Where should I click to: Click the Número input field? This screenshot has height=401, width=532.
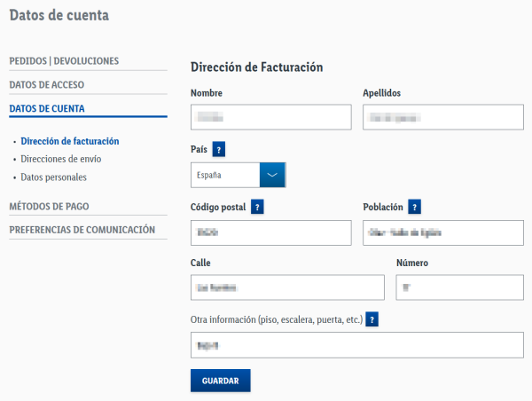(x=459, y=287)
